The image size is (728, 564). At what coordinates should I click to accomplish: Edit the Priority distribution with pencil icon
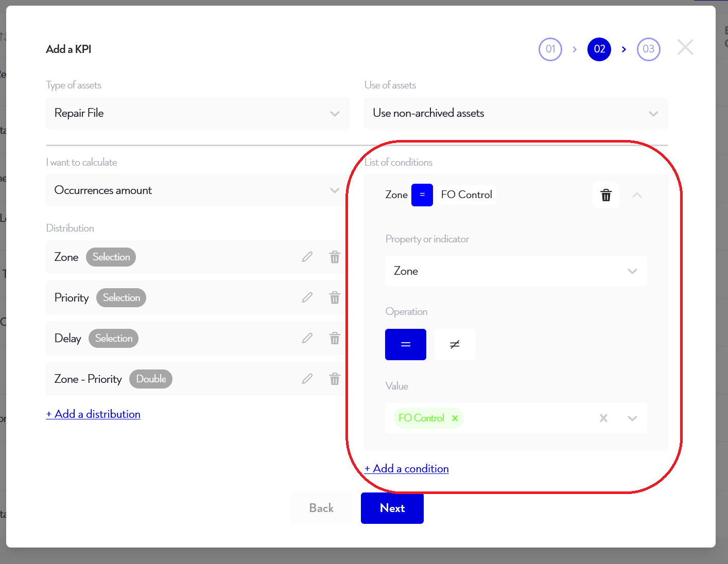click(x=307, y=297)
